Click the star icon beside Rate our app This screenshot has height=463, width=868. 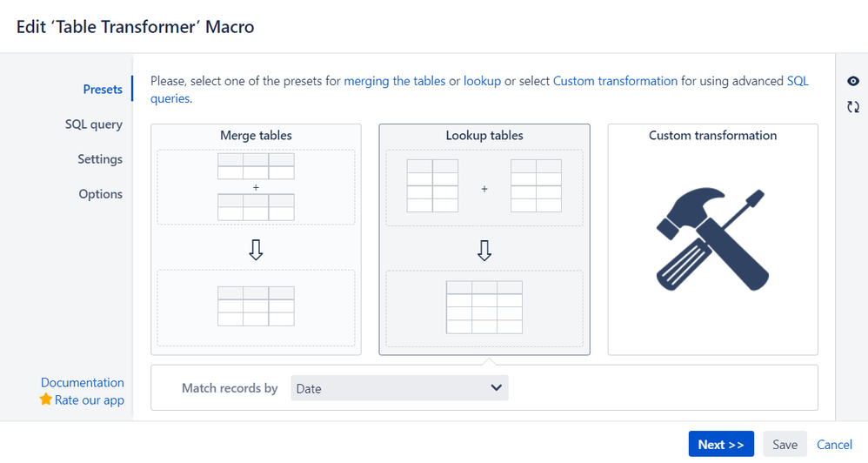[46, 400]
